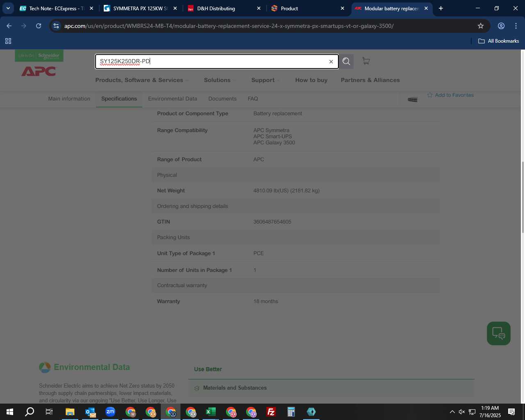
Task: Open the Chrome profile menu
Action: [x=501, y=26]
